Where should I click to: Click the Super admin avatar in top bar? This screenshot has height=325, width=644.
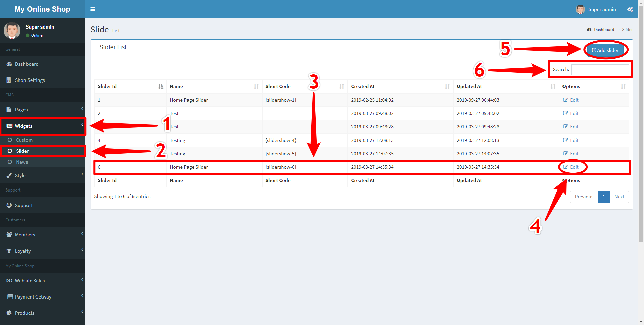tap(580, 9)
